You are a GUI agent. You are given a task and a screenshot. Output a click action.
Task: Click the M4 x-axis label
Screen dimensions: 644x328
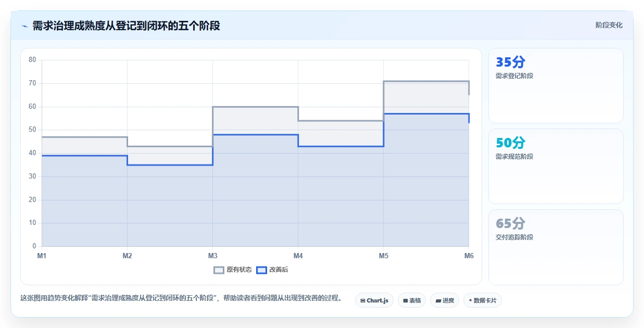pos(298,256)
